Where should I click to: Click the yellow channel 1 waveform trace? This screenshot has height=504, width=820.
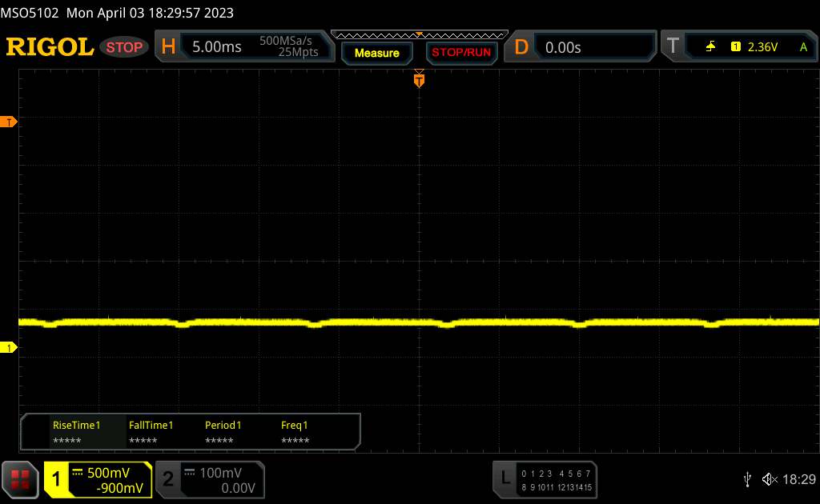coord(418,322)
